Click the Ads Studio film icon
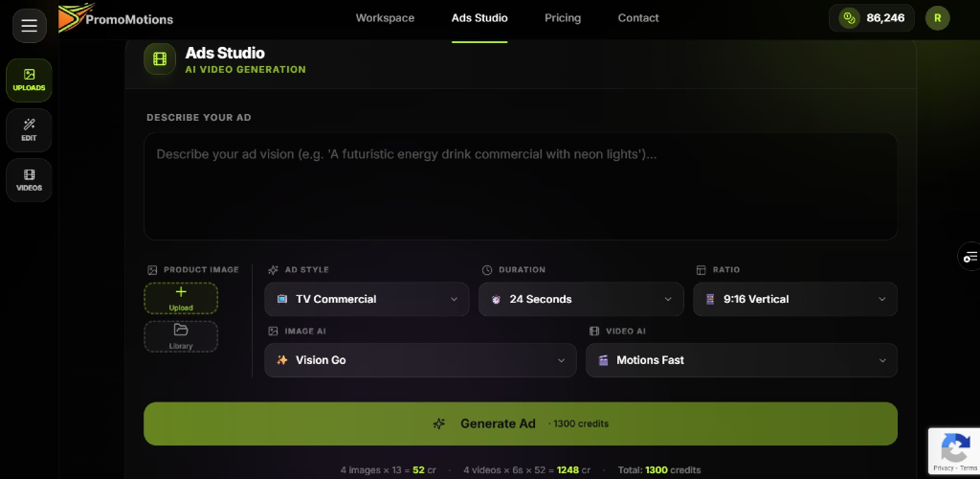 click(x=160, y=59)
